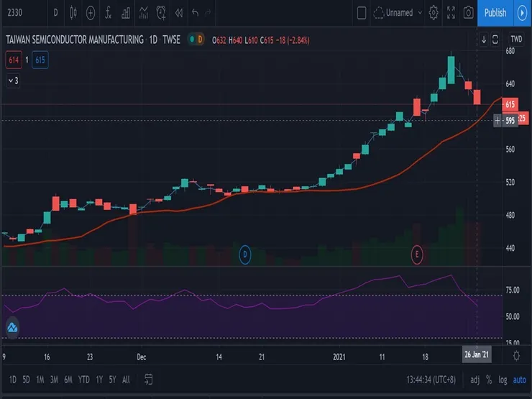Select the YTD time range

pyautogui.click(x=84, y=380)
